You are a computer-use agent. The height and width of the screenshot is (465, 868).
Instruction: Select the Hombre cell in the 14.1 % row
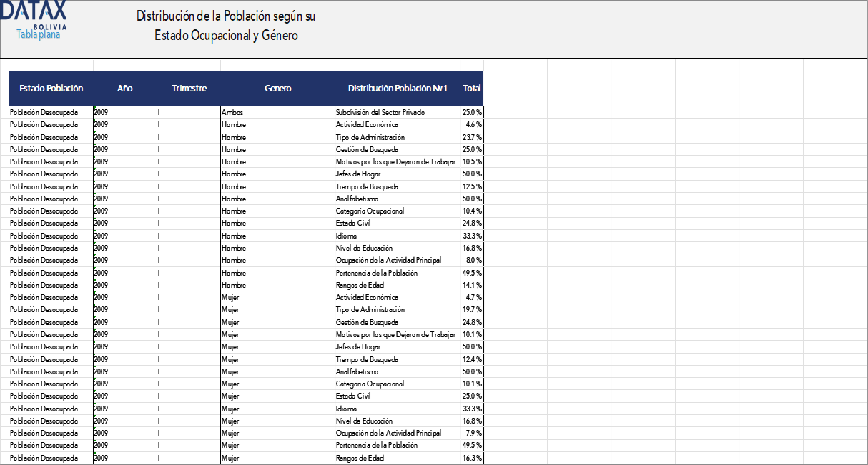pyautogui.click(x=277, y=285)
